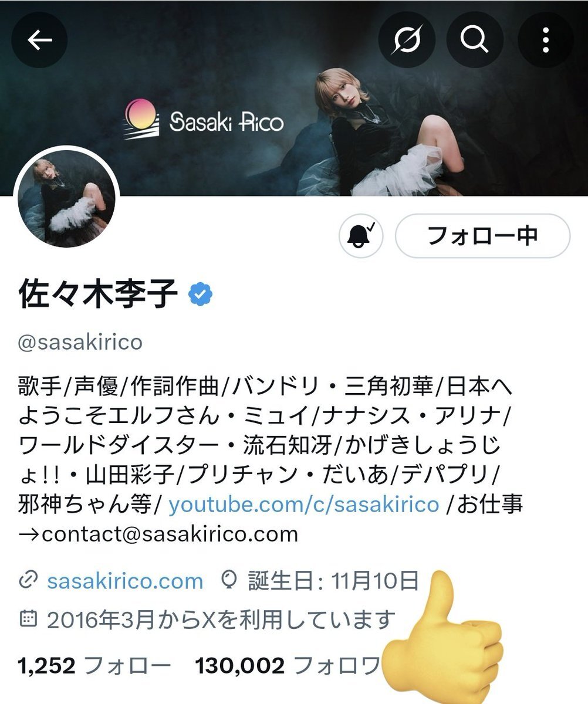The image size is (588, 704).
Task: Tap the chain link icon beside website
Action: tap(28, 581)
